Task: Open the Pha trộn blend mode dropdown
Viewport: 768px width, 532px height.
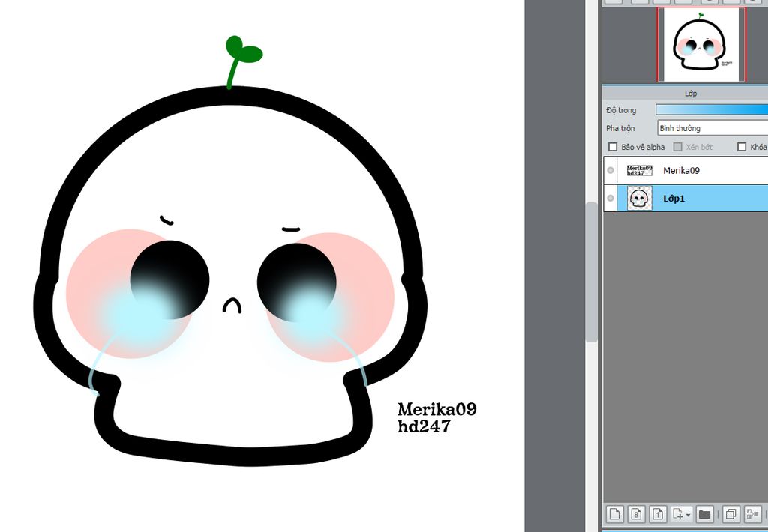Action: 712,128
